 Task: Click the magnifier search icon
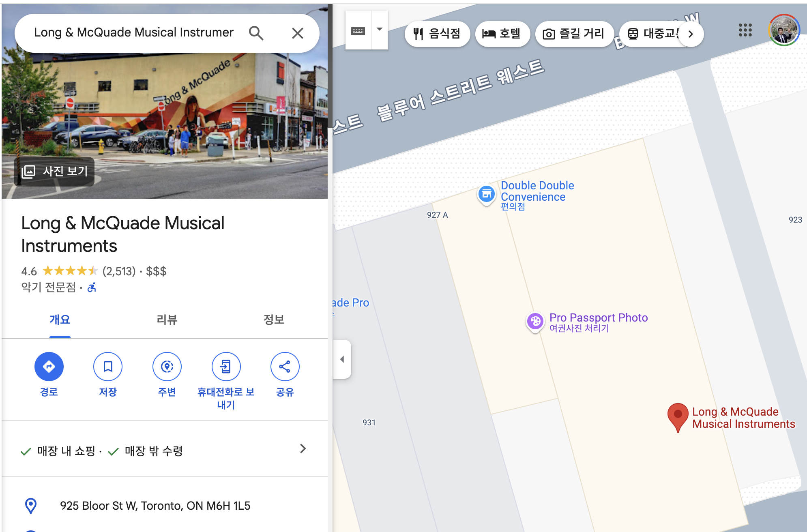pos(256,33)
